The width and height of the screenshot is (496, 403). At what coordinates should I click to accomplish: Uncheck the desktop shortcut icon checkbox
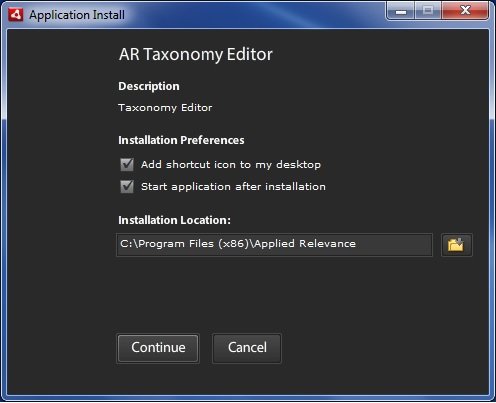click(127, 165)
